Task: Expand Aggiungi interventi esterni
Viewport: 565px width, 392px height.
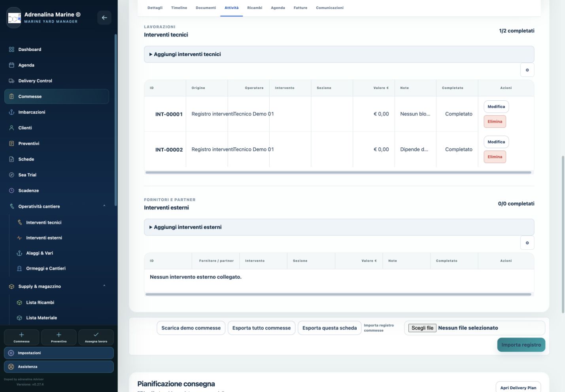Action: tap(339, 227)
